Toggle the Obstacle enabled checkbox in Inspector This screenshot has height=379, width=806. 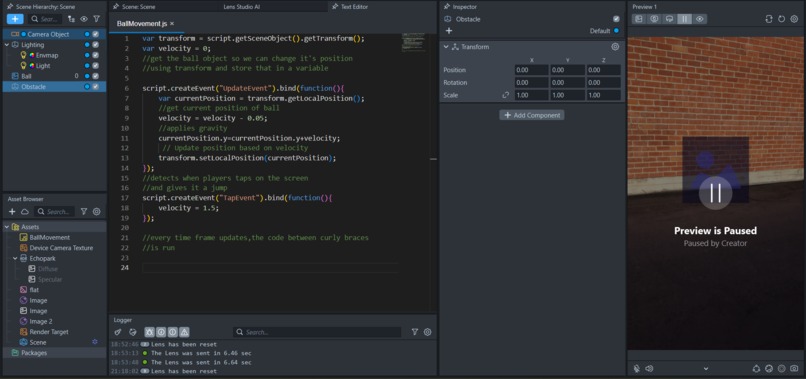(616, 19)
